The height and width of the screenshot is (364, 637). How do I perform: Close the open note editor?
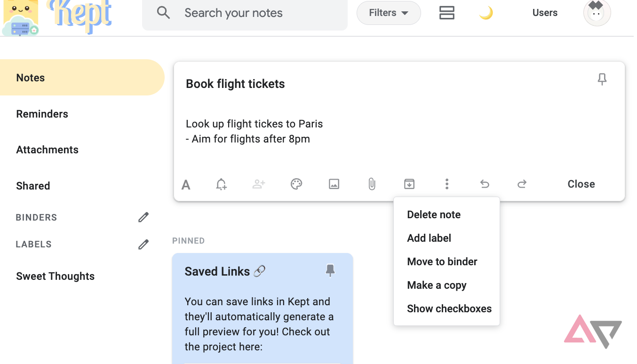(581, 184)
